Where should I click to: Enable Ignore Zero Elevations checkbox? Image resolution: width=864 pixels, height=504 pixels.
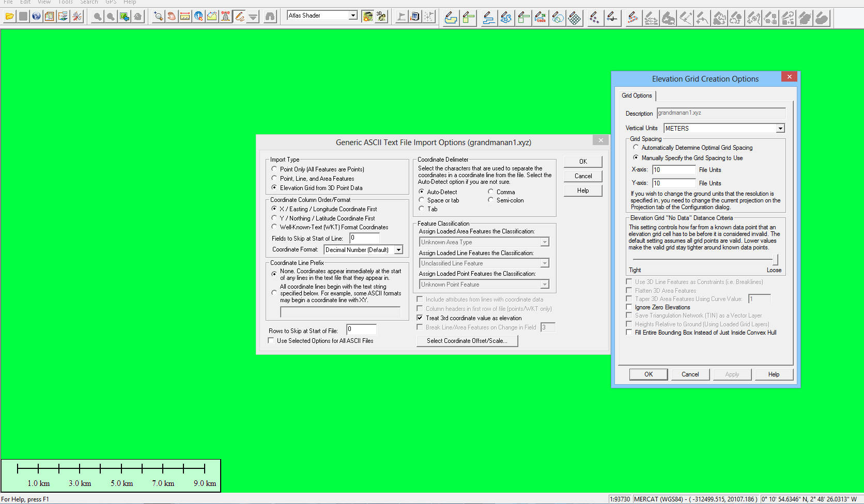(629, 307)
